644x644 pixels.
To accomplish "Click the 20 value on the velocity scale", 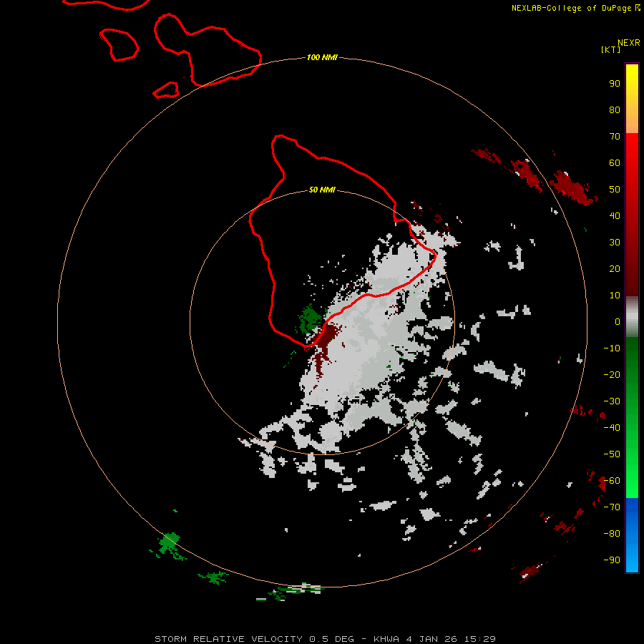I will click(615, 268).
